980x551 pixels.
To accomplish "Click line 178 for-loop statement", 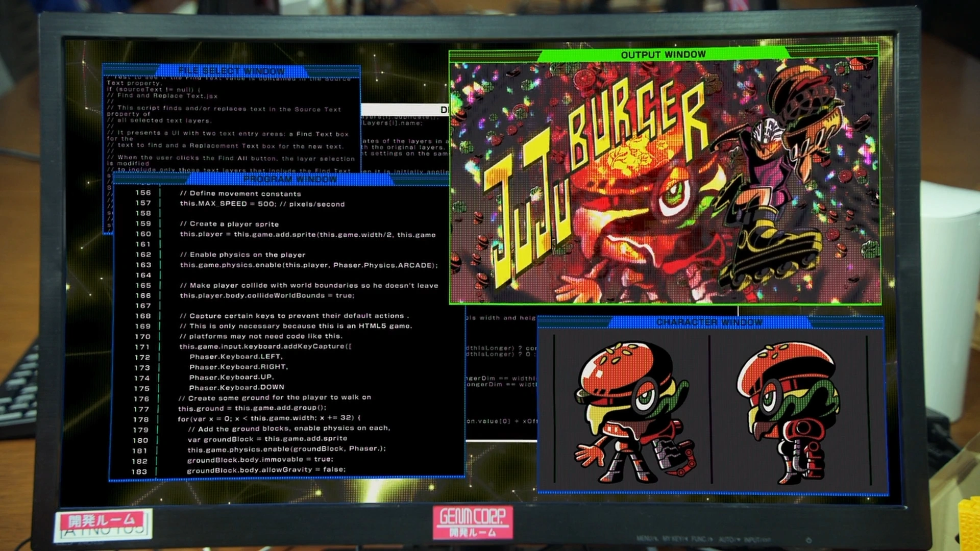I will tap(269, 418).
